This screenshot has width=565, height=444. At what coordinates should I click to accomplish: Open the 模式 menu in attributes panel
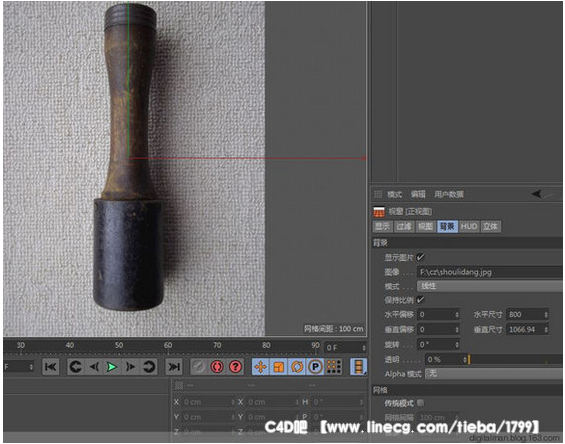click(x=395, y=195)
